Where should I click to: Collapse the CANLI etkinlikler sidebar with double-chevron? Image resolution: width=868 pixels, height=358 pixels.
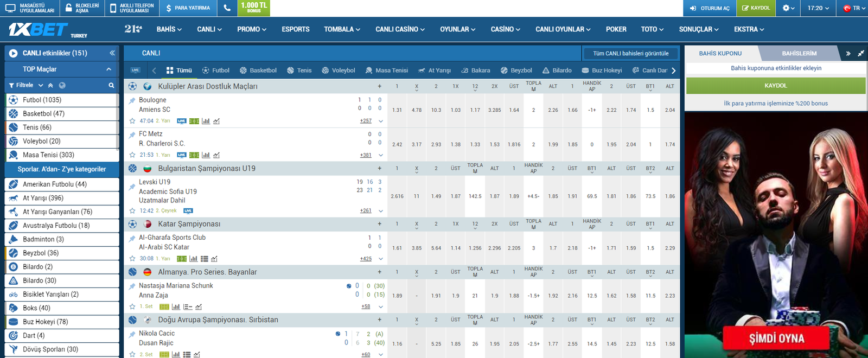tap(112, 53)
